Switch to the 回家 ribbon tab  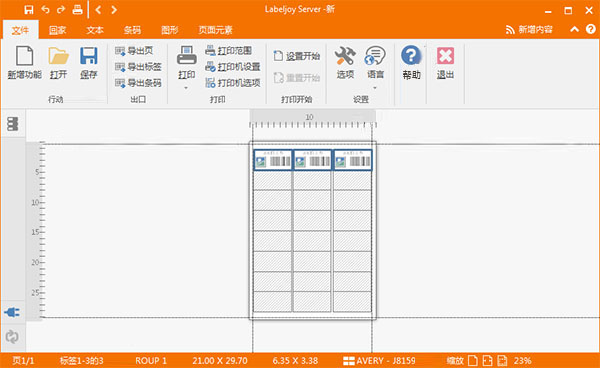57,30
